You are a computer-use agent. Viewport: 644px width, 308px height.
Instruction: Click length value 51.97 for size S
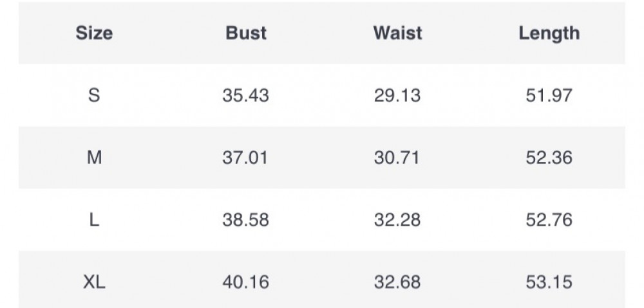[549, 96]
